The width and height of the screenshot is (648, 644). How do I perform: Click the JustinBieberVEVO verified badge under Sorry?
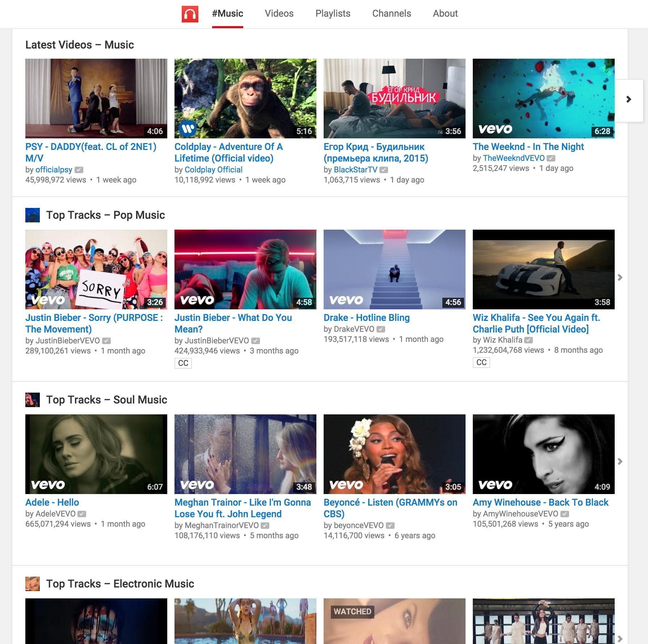point(106,341)
